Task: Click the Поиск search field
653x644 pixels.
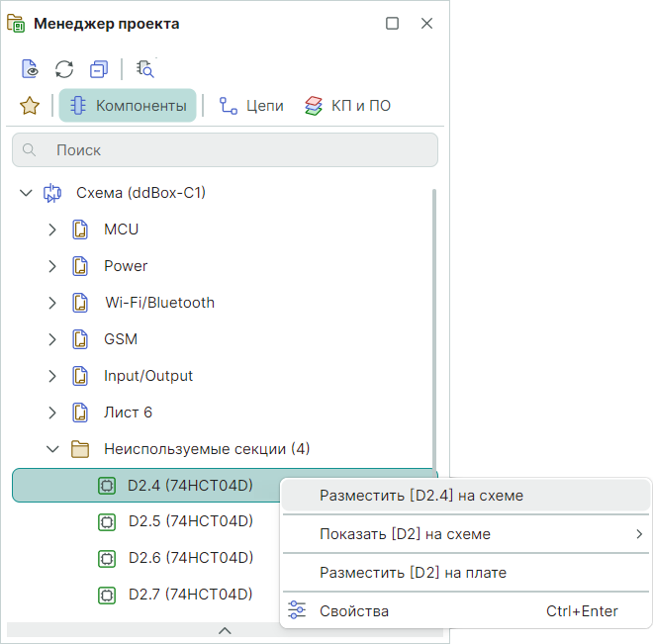Action: click(x=225, y=150)
